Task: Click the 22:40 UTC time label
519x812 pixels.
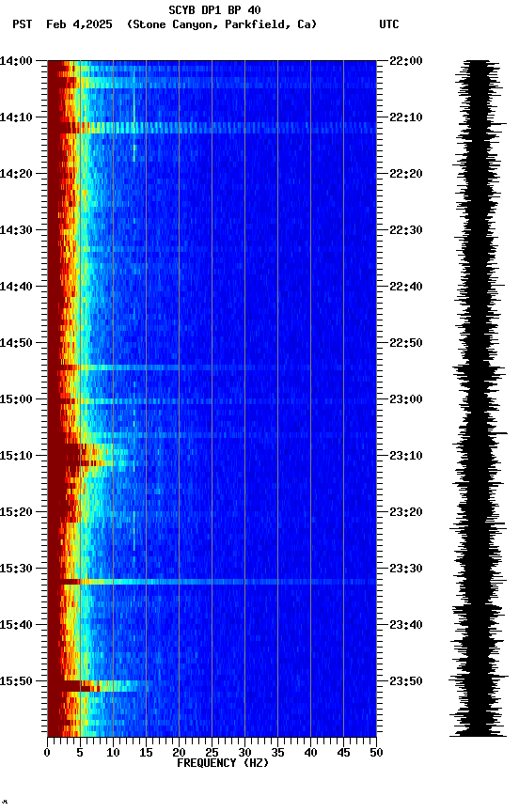Action: click(406, 287)
